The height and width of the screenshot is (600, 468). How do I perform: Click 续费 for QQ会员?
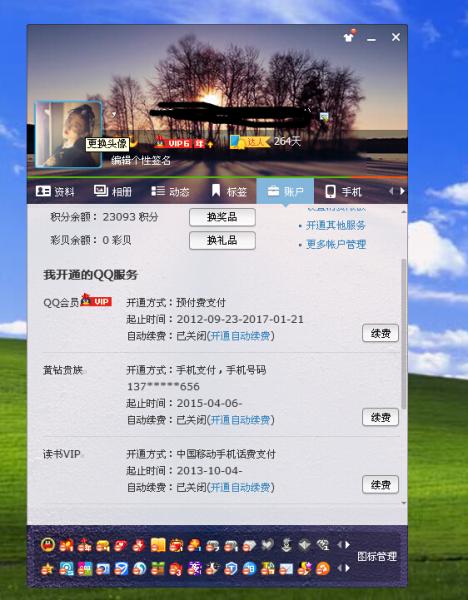(x=380, y=333)
